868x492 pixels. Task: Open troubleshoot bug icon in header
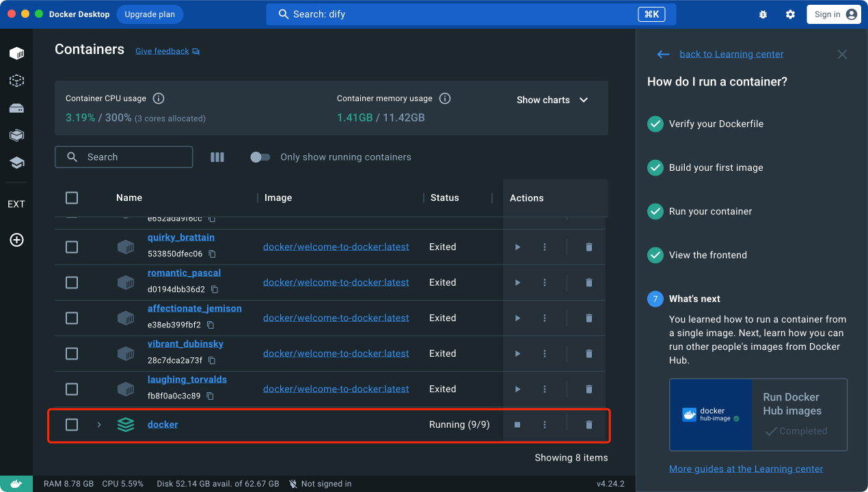(x=763, y=14)
